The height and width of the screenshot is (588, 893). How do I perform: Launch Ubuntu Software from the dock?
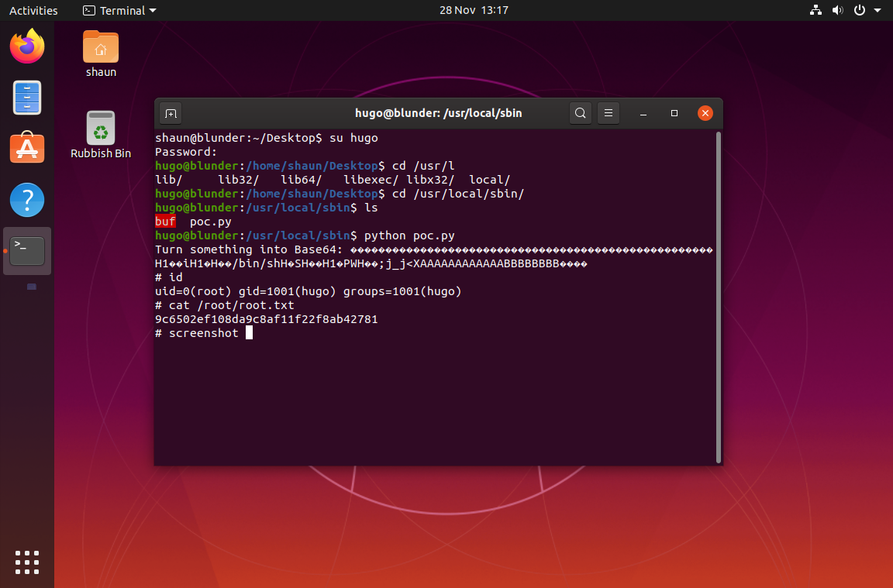[27, 148]
